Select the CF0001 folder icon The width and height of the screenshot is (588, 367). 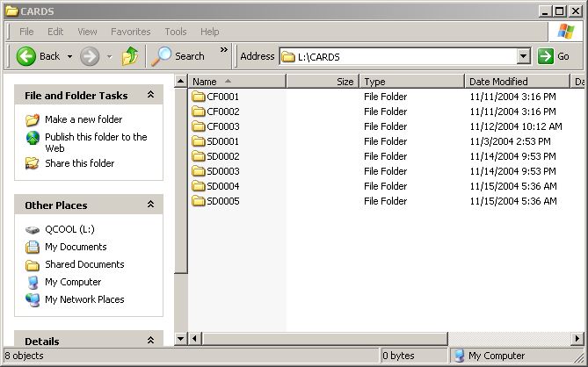coord(199,97)
